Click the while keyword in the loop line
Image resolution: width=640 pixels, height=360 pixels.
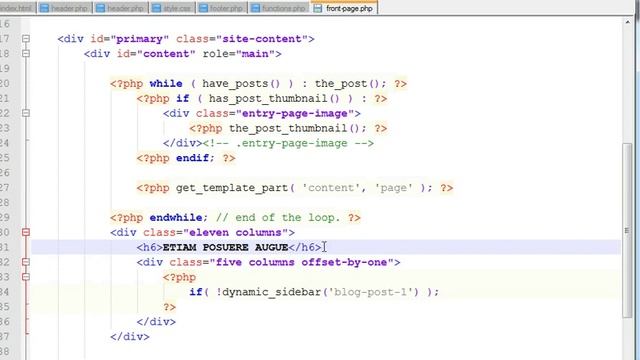(x=166, y=83)
